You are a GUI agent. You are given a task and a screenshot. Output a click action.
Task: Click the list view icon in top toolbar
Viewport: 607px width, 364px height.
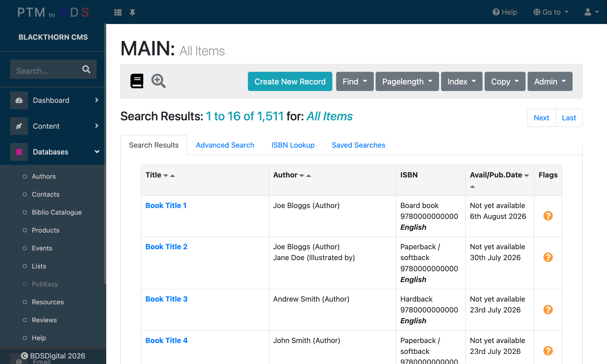(118, 12)
